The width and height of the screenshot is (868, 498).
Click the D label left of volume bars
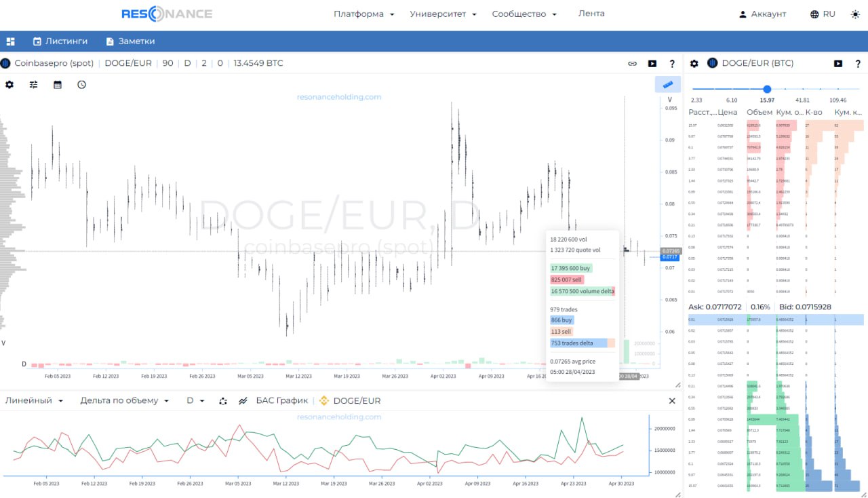(24, 364)
